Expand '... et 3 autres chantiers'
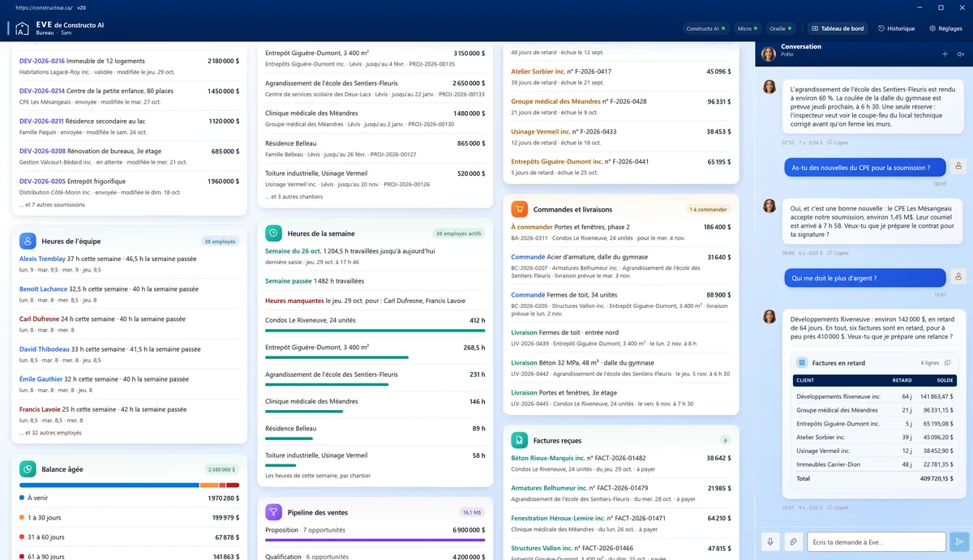 (295, 197)
